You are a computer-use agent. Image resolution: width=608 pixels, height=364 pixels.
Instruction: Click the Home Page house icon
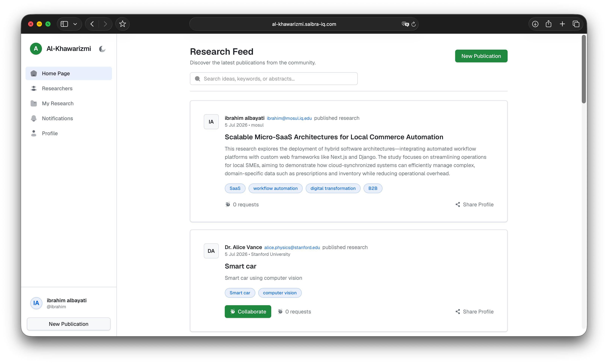34,73
